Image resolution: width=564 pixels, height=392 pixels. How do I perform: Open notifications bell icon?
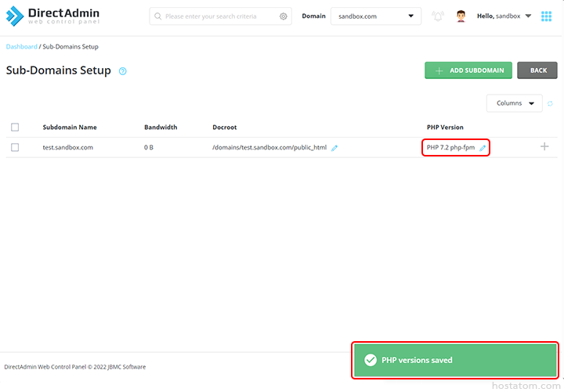437,16
